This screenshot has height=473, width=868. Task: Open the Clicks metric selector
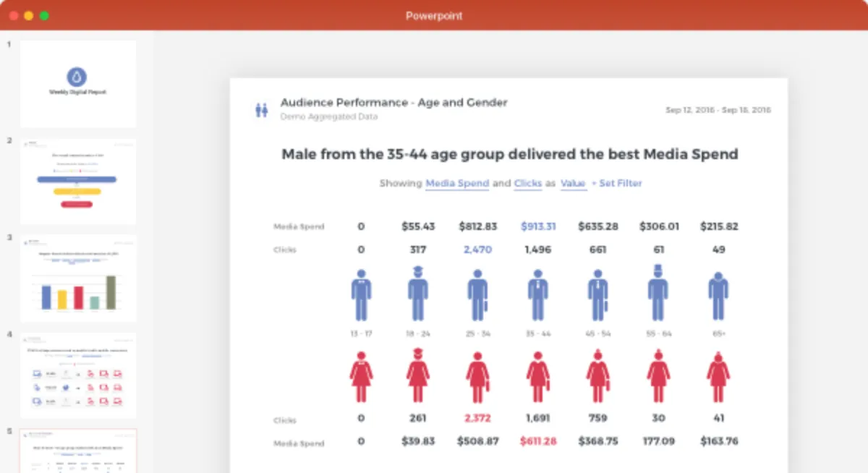point(528,184)
